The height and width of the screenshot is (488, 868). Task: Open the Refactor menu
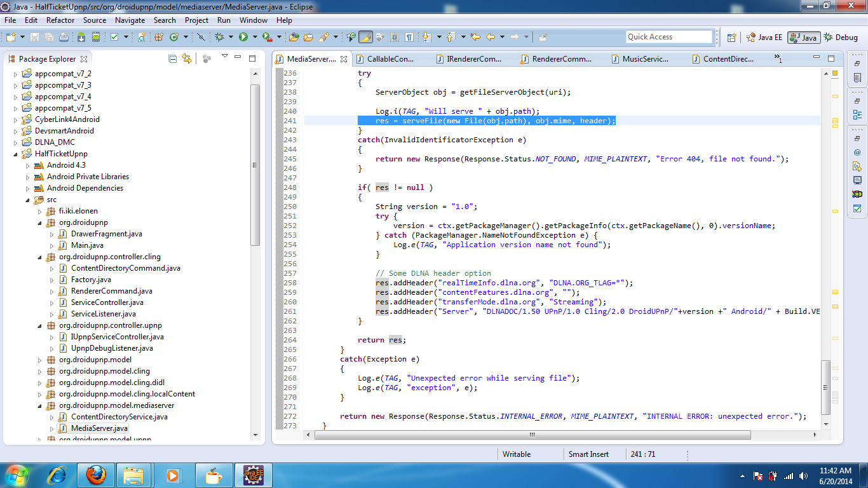(x=60, y=20)
